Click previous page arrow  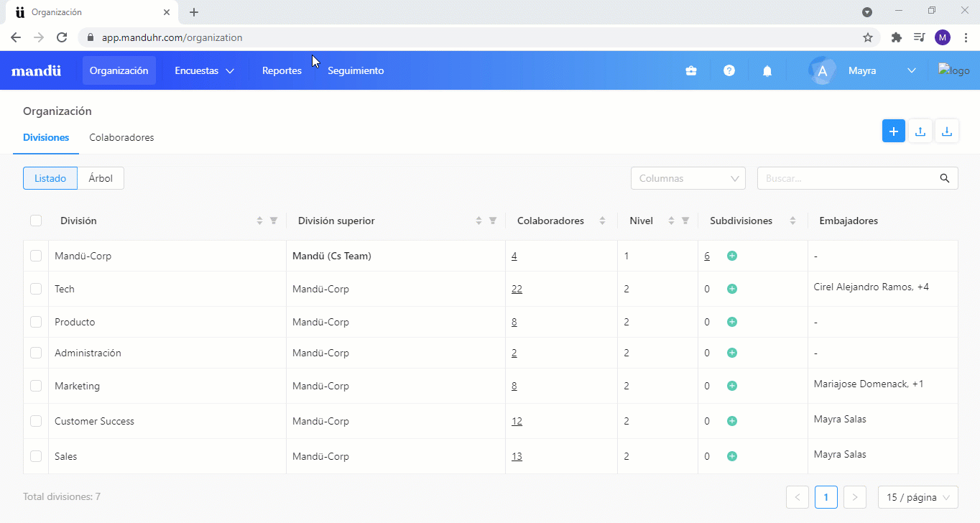pyautogui.click(x=798, y=497)
